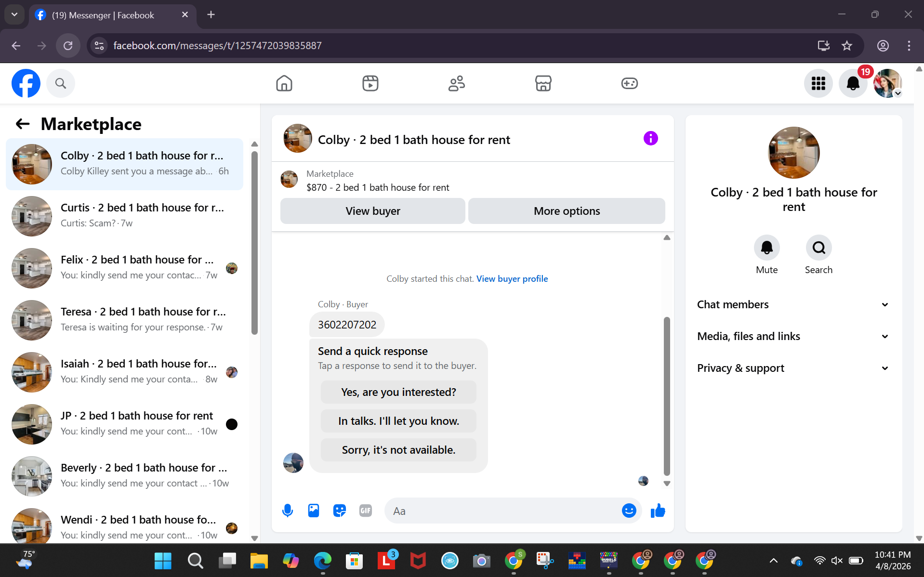Open a new browser tab

(x=211, y=14)
